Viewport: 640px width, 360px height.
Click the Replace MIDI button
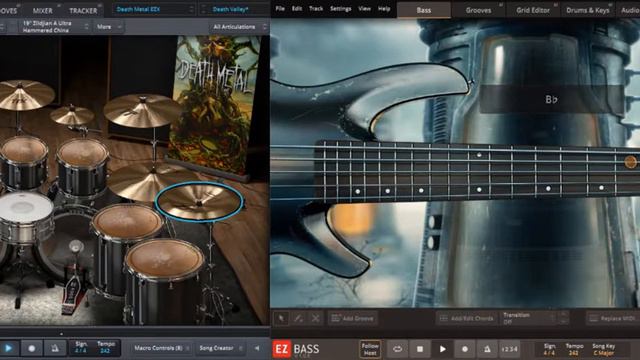(612, 318)
